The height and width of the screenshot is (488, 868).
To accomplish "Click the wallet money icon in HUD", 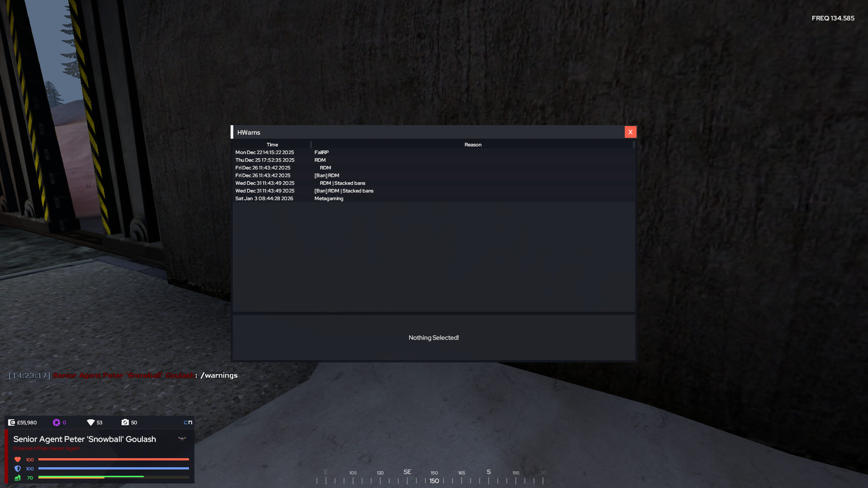I will (11, 422).
